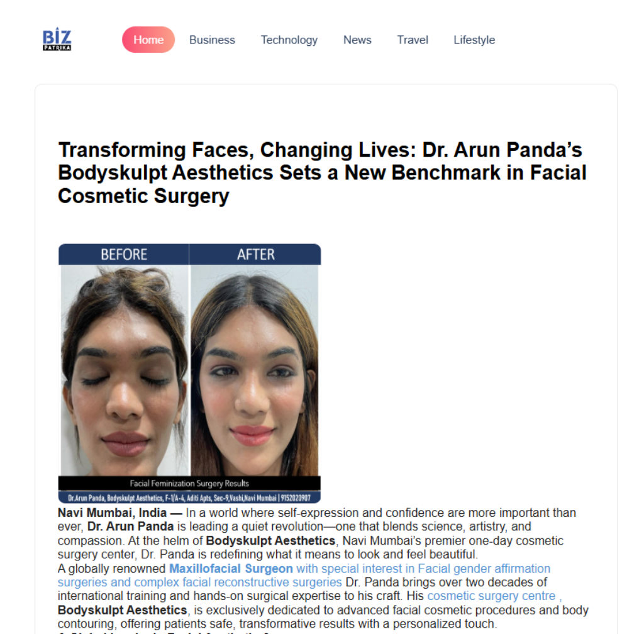
Task: Click the AFTER label on the image
Action: coord(255,255)
